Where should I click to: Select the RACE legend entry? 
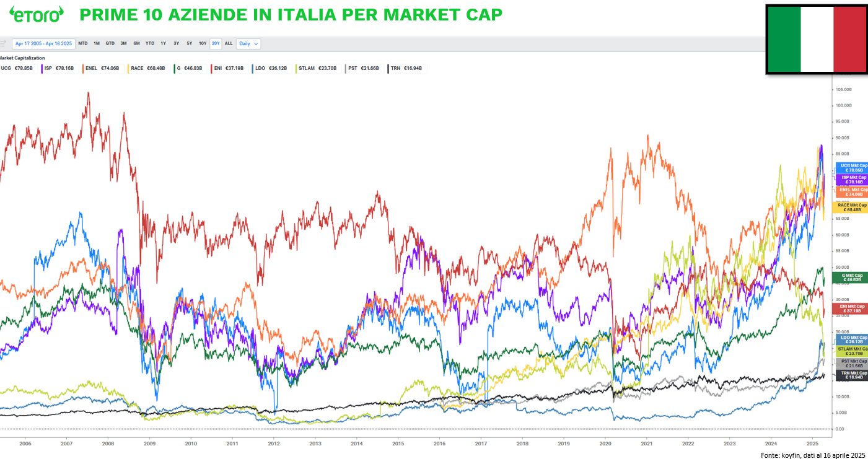pyautogui.click(x=148, y=68)
